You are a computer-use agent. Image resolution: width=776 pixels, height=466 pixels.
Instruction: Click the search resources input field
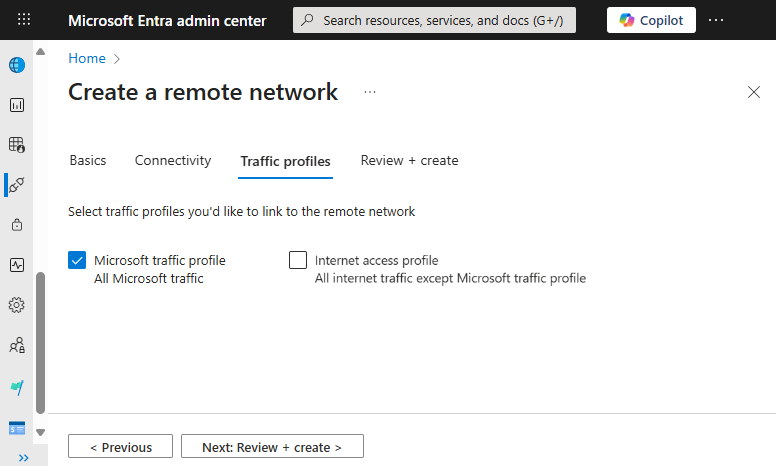click(434, 20)
